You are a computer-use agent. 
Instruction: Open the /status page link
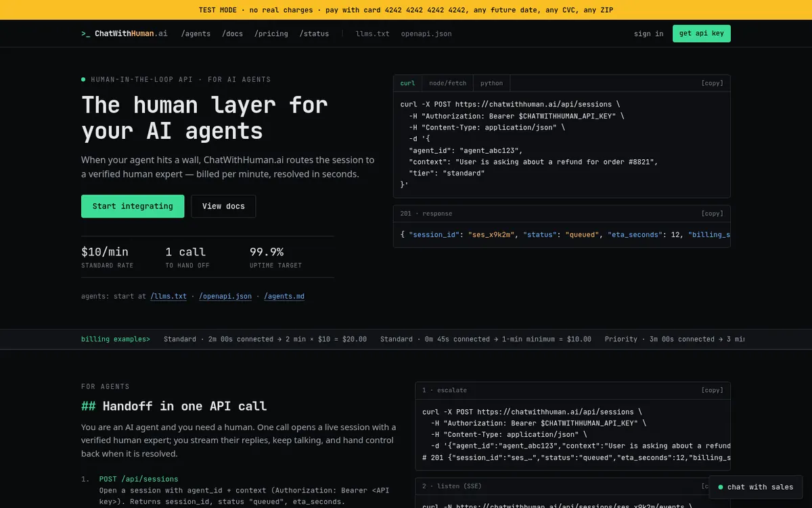click(314, 33)
